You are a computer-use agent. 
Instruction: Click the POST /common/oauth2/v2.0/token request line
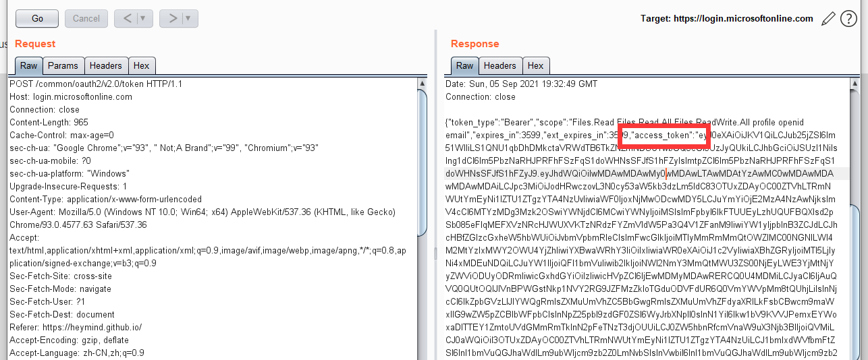[x=96, y=84]
